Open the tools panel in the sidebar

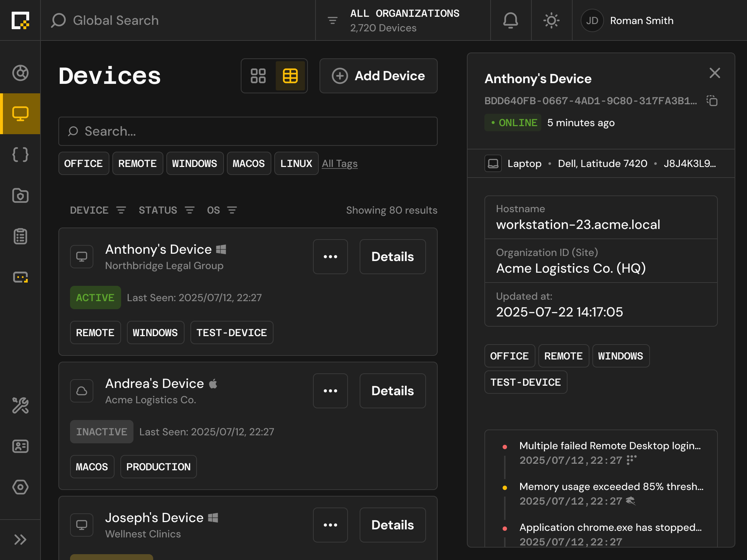(21, 405)
